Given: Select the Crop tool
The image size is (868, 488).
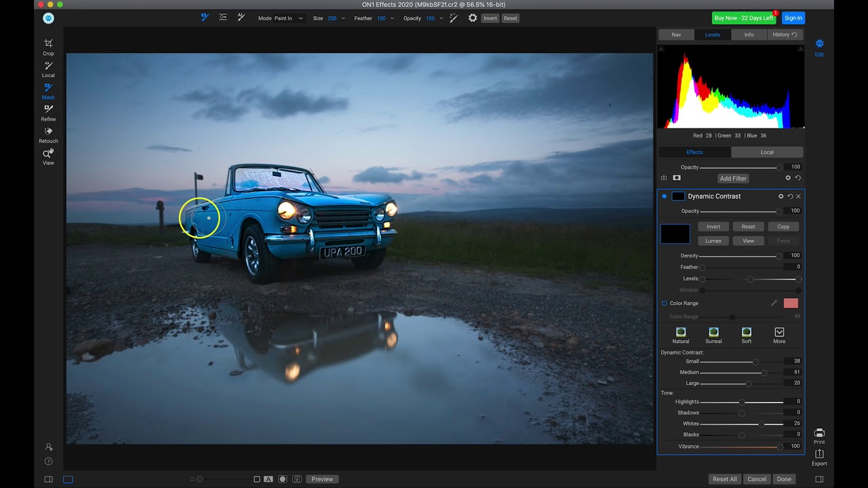Looking at the screenshot, I should click(x=48, y=46).
